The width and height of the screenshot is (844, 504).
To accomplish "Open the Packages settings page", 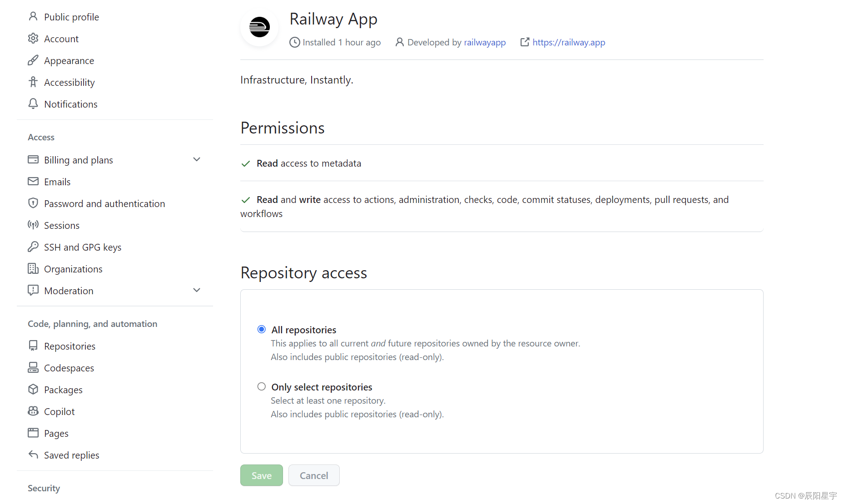I will click(x=63, y=390).
